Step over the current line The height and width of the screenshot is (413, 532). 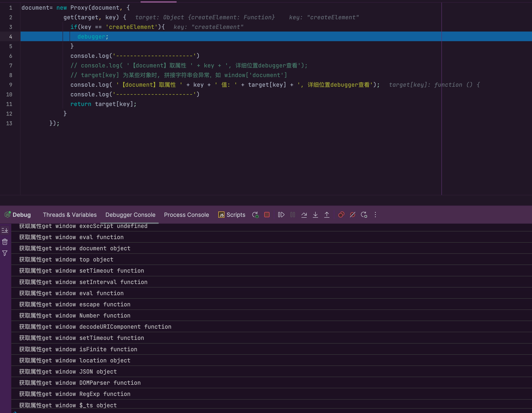pyautogui.click(x=304, y=215)
